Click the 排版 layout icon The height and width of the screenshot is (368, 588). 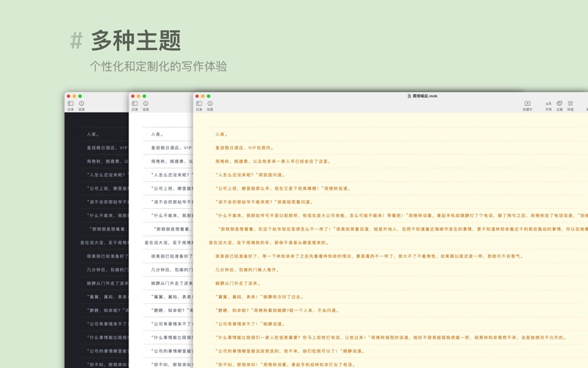coord(570,104)
